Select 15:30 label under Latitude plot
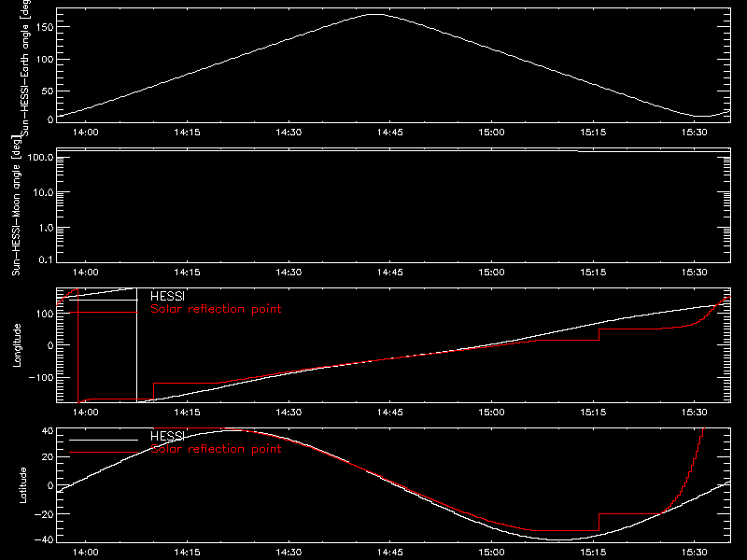Image resolution: width=747 pixels, height=560 pixels. 695,553
